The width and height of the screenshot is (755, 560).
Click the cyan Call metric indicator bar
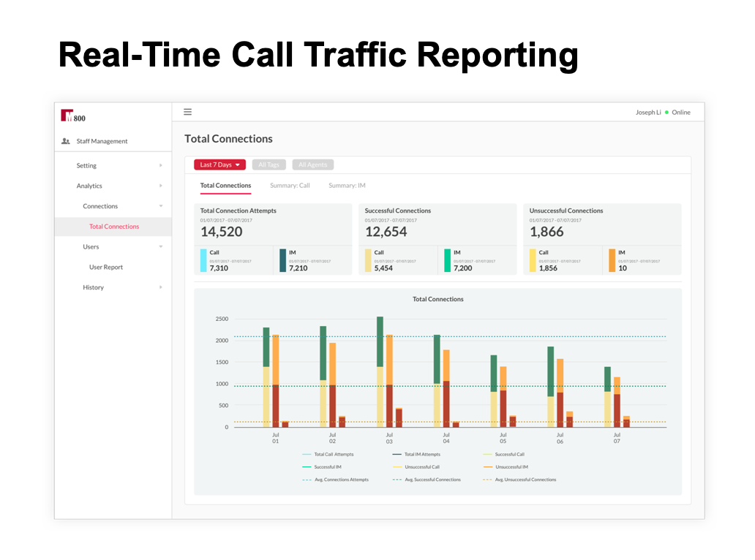204,260
